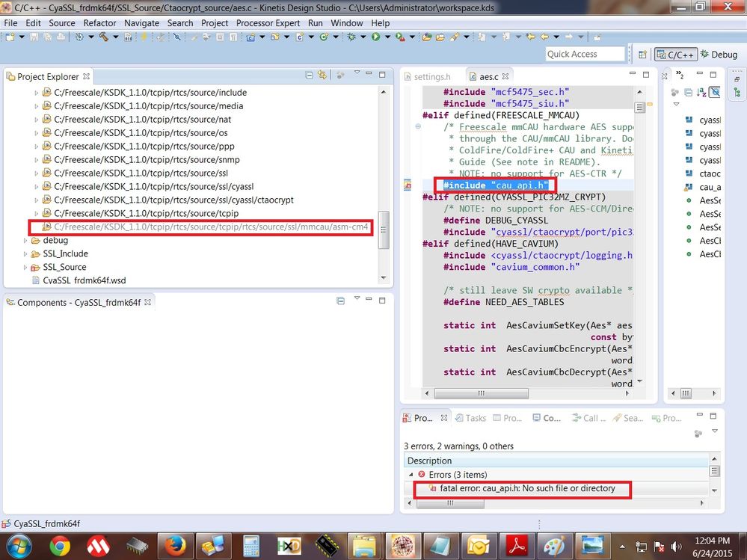
Task: Collapse all in Outline view toolbar
Action: click(689, 93)
